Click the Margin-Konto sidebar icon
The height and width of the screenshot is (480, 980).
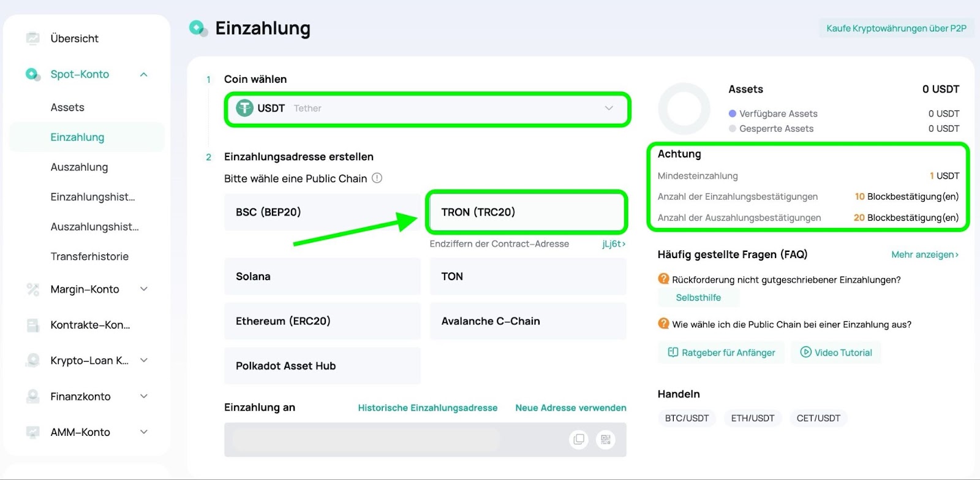[33, 289]
